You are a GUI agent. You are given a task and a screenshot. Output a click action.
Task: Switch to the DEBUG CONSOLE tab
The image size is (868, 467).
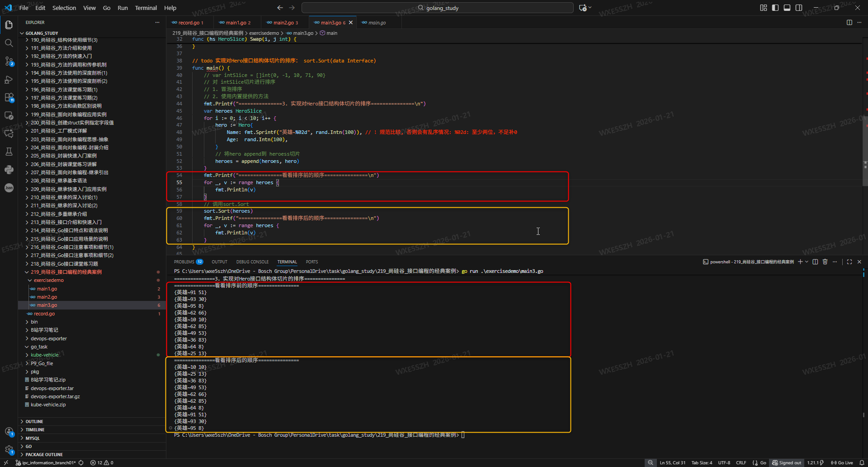pos(252,262)
